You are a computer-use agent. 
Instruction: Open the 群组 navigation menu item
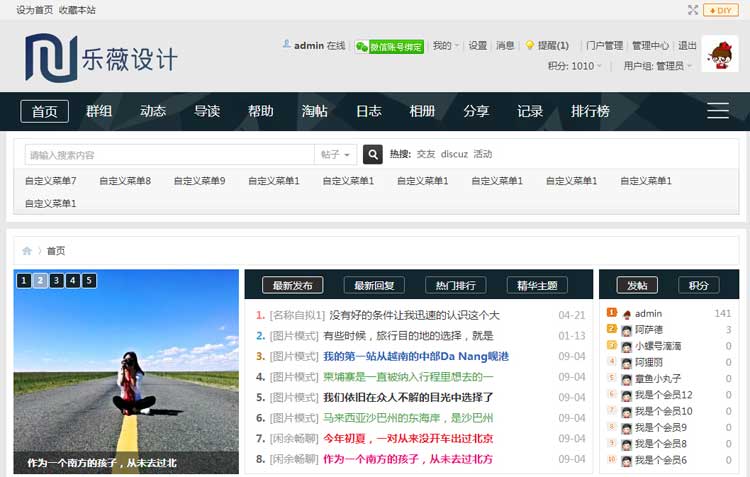coord(99,111)
